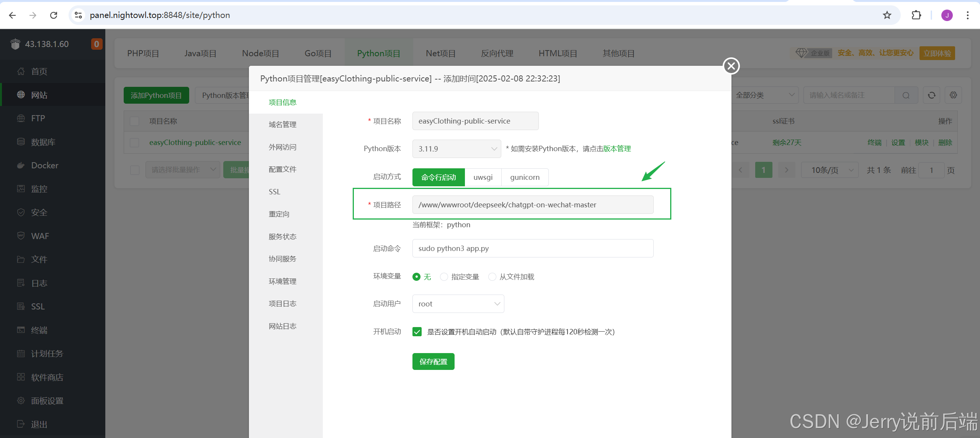The height and width of the screenshot is (438, 980).
Task: Expand the Python版本 3.11.9 dropdown
Action: (456, 149)
